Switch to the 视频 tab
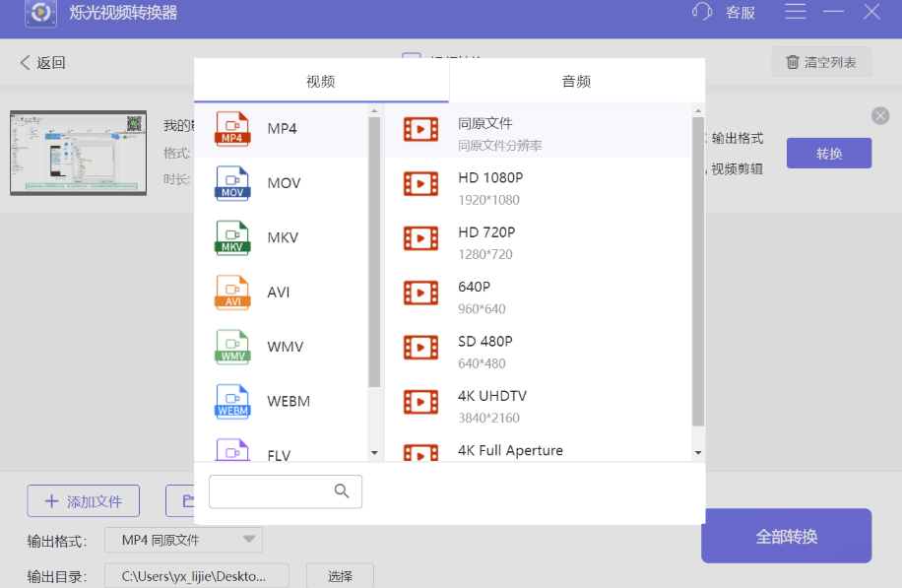Viewport: 902px width, 588px height. point(320,81)
